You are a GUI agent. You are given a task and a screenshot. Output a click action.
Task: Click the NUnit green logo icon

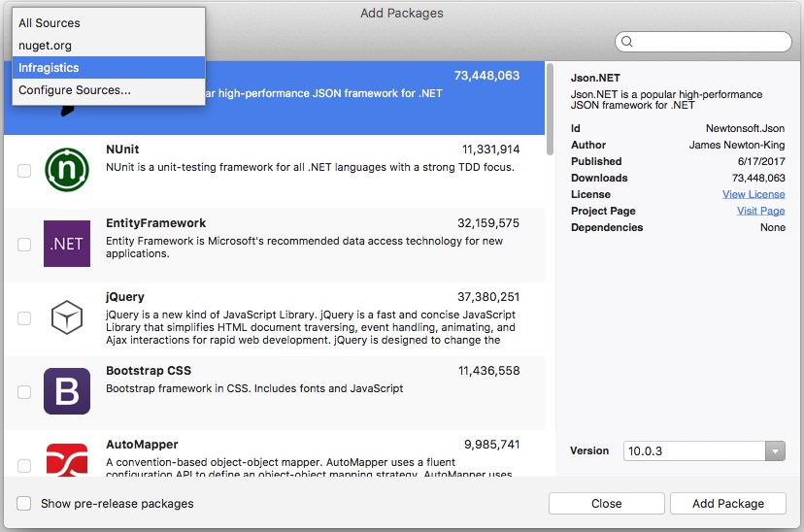(67, 170)
